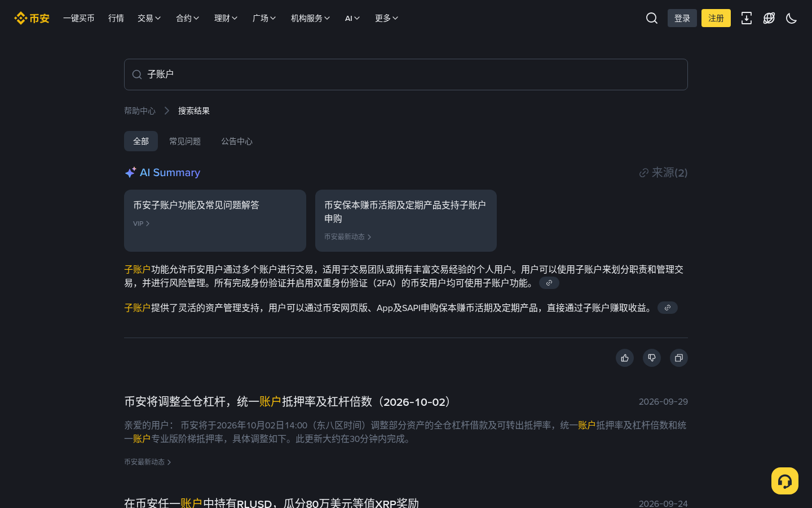Open the language and currency globe icon
The width and height of the screenshot is (812, 508).
[x=769, y=18]
